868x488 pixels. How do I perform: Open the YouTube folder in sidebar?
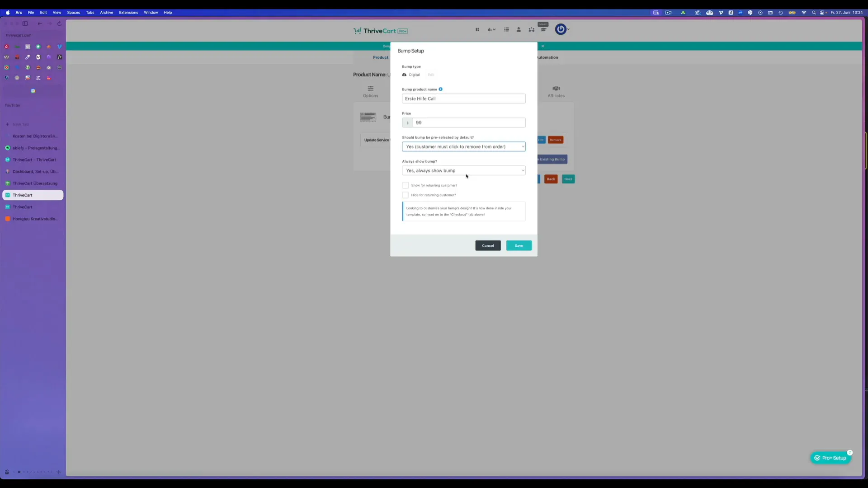[x=12, y=105]
